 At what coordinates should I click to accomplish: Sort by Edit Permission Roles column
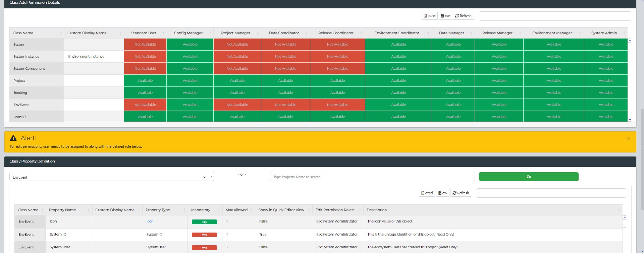pos(337,210)
